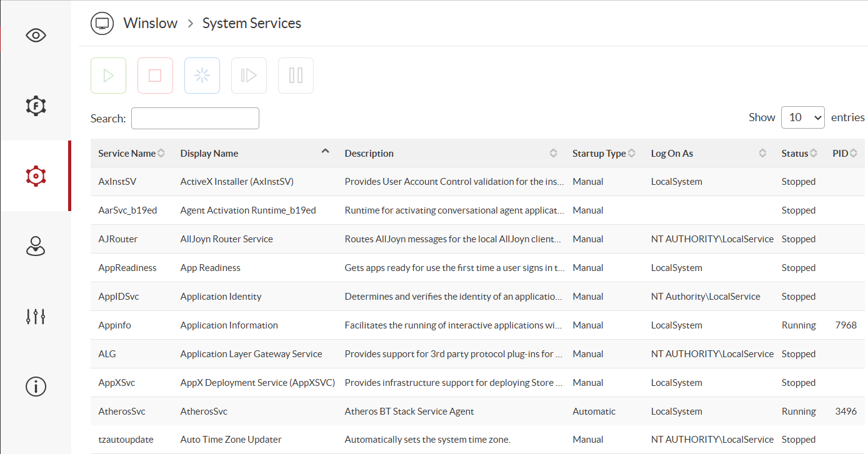Click PID value 7968

[x=846, y=325]
